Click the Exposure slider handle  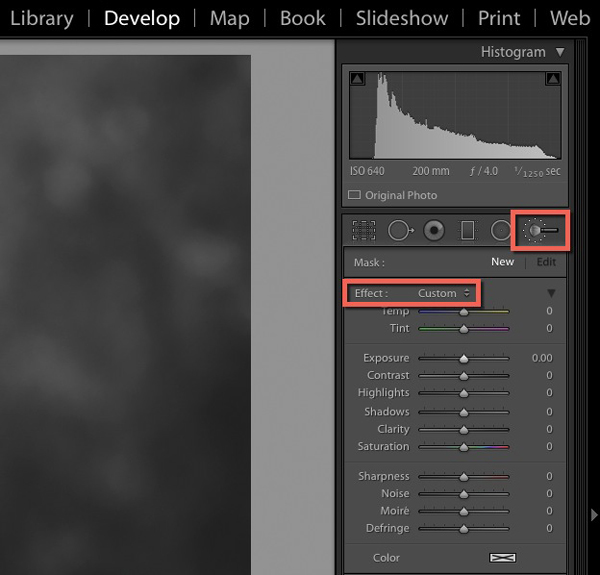[x=464, y=359]
